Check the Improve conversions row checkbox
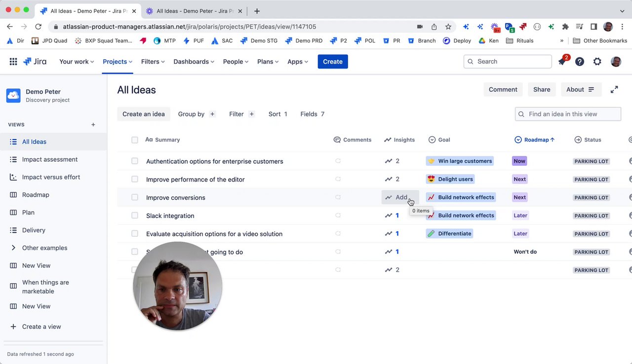The image size is (632, 364). pos(135,197)
